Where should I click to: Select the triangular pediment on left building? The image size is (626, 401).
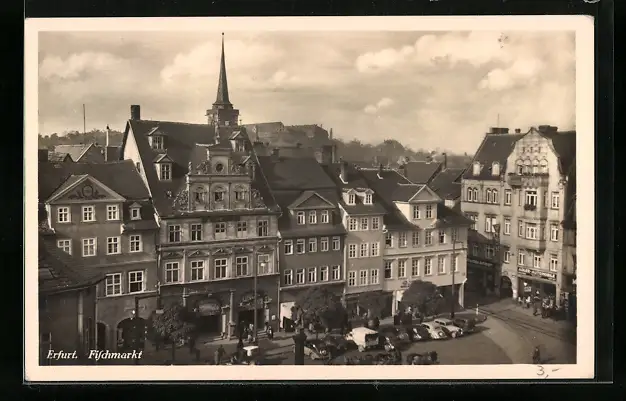(85, 189)
